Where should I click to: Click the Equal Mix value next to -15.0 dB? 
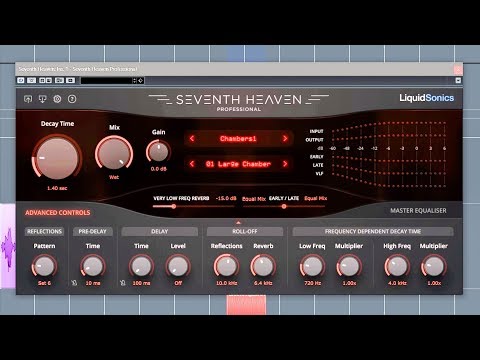(x=254, y=199)
